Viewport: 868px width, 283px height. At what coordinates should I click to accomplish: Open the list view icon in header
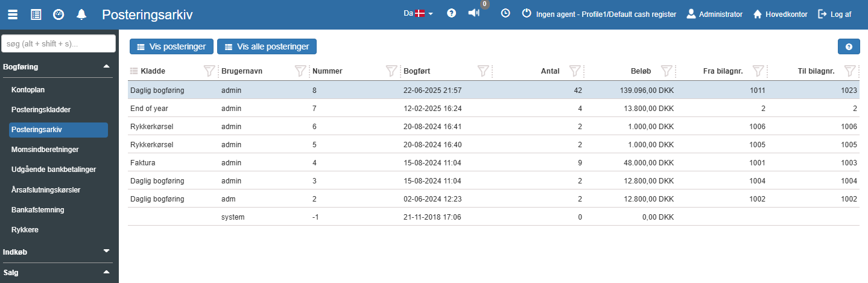[36, 14]
